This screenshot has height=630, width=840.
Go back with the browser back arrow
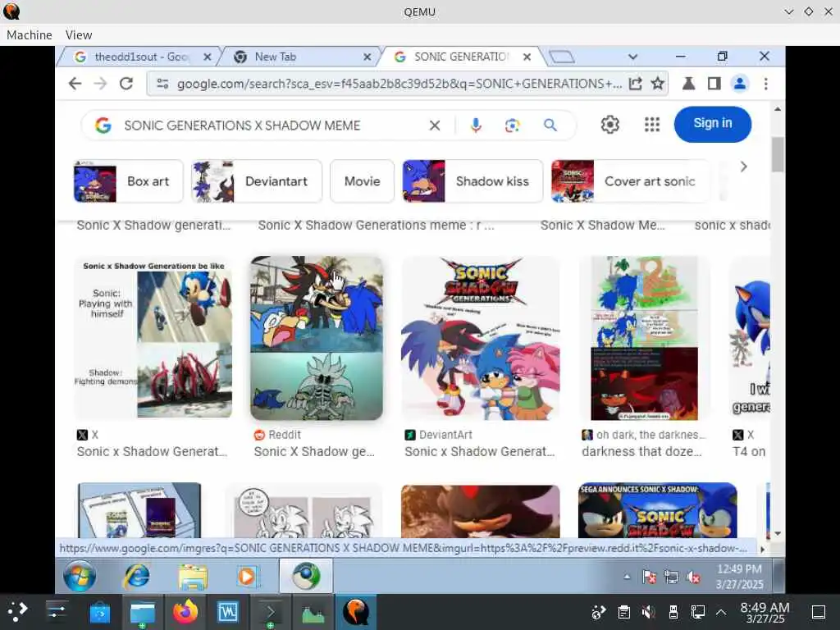75,84
